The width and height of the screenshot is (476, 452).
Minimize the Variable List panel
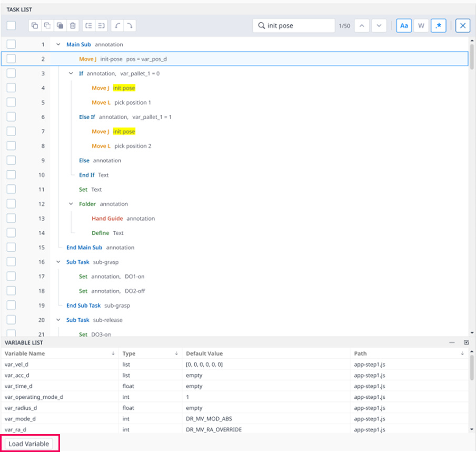point(452,342)
